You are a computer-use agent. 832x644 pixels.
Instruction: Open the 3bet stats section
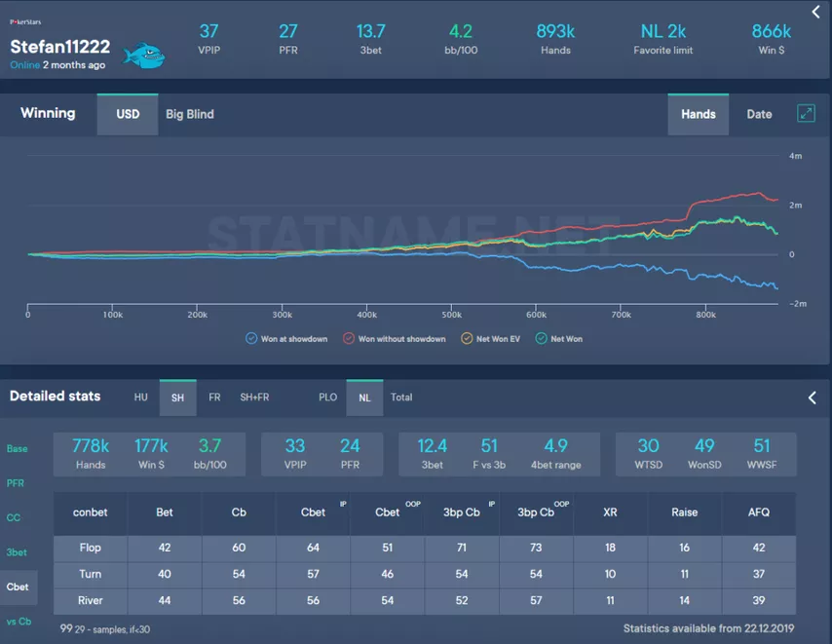click(x=18, y=551)
